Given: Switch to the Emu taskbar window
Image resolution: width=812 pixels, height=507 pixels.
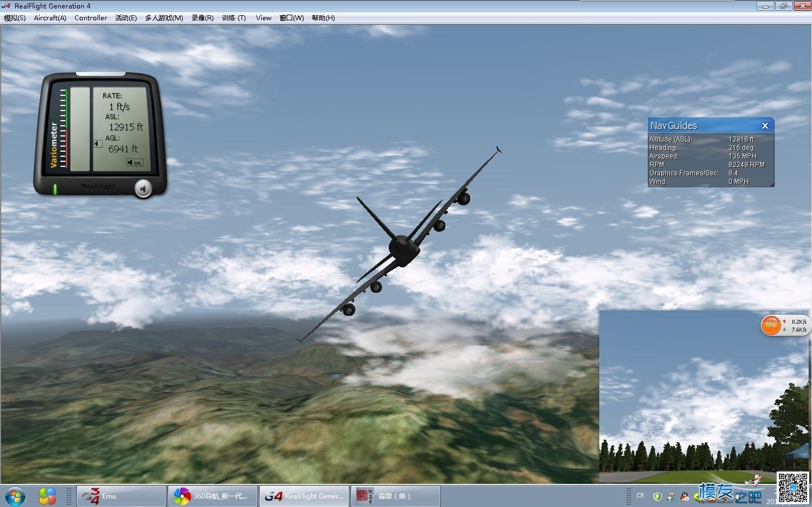Looking at the screenshot, I should [x=121, y=496].
